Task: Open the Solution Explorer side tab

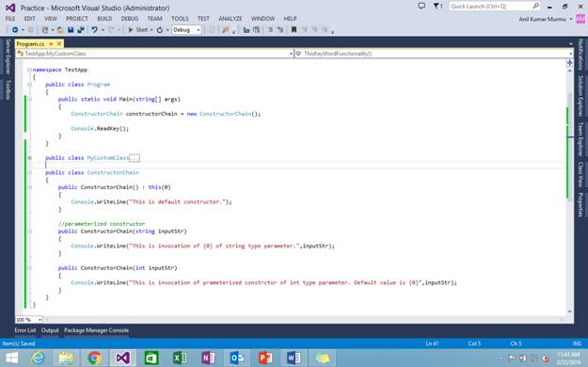Action: pos(580,96)
